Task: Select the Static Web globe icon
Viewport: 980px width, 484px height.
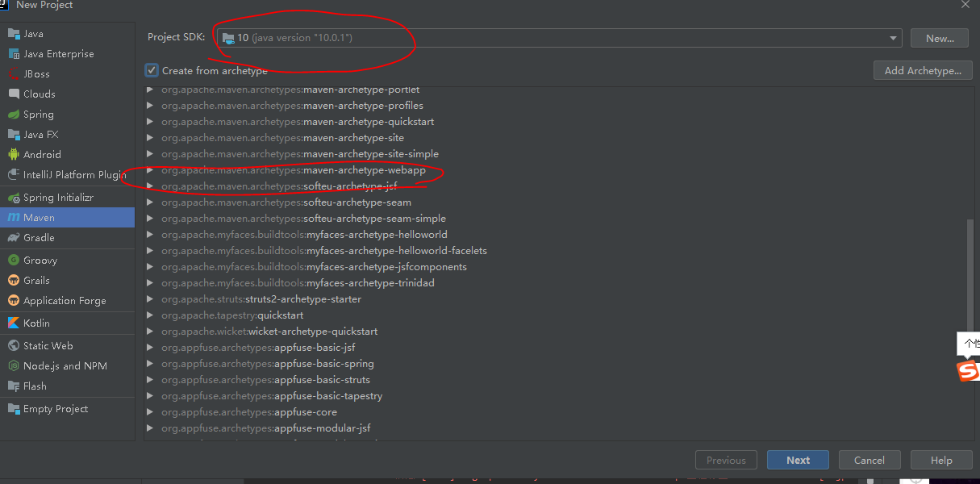Action: click(x=13, y=346)
